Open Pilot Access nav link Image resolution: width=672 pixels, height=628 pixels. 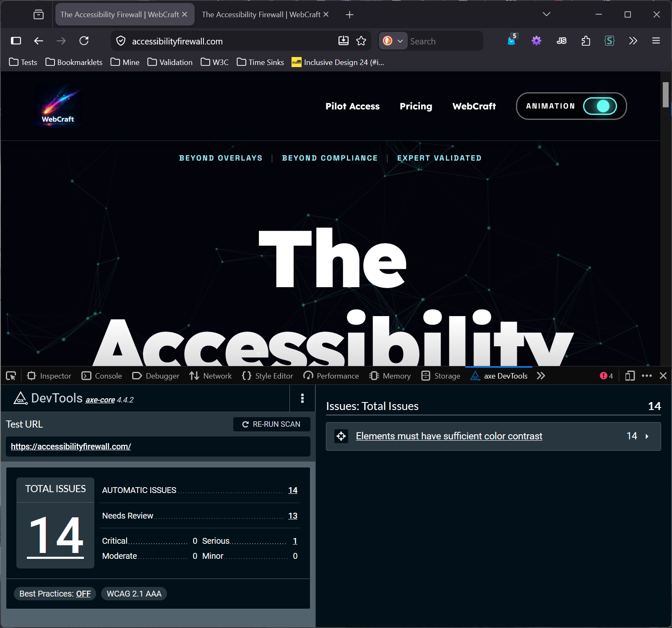pos(352,106)
